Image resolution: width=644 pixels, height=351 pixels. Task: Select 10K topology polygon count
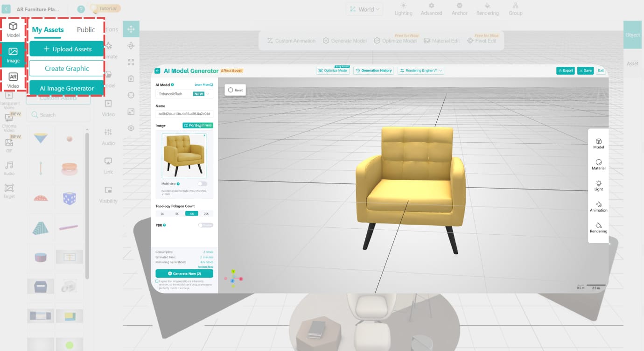(192, 213)
